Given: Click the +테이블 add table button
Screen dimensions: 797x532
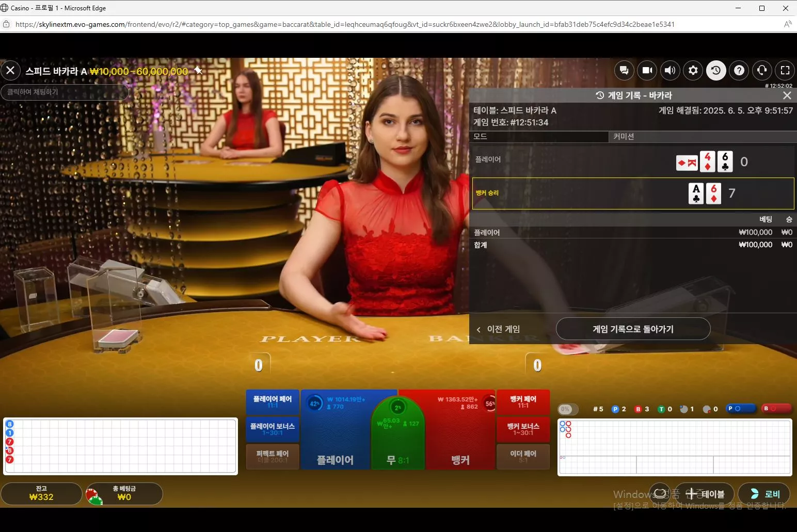Looking at the screenshot, I should pyautogui.click(x=704, y=494).
